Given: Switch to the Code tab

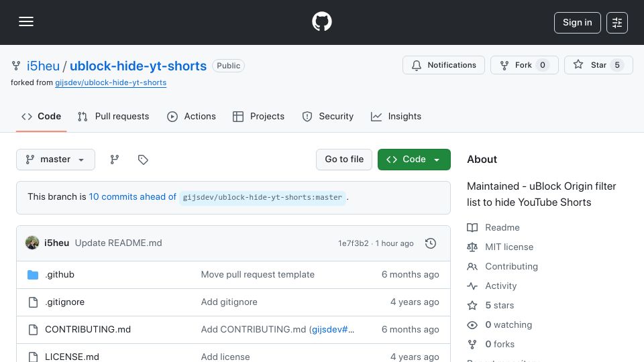Looking at the screenshot, I should pos(41,117).
